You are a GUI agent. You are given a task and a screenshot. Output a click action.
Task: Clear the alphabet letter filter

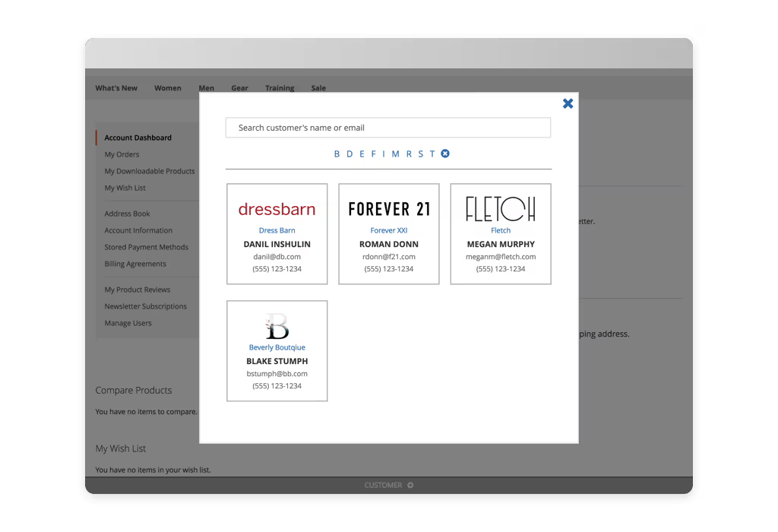coord(445,154)
